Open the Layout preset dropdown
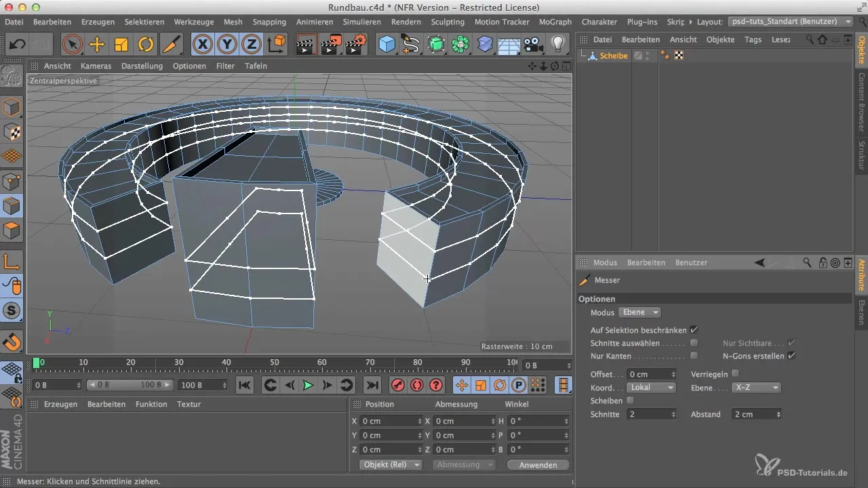This screenshot has height=488, width=868. coord(790,22)
